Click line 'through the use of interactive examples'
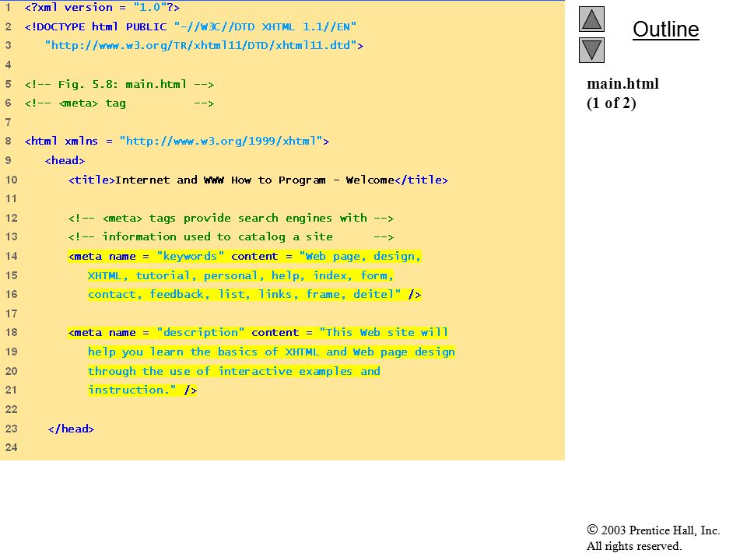Screen dimensions: 747x560 point(234,371)
